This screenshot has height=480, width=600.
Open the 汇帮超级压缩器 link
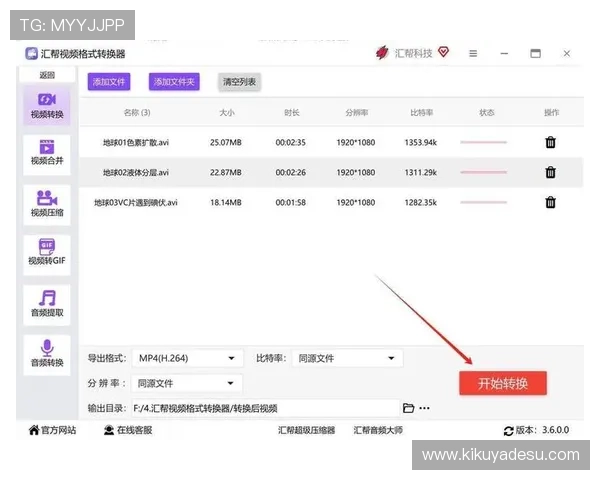(x=307, y=430)
